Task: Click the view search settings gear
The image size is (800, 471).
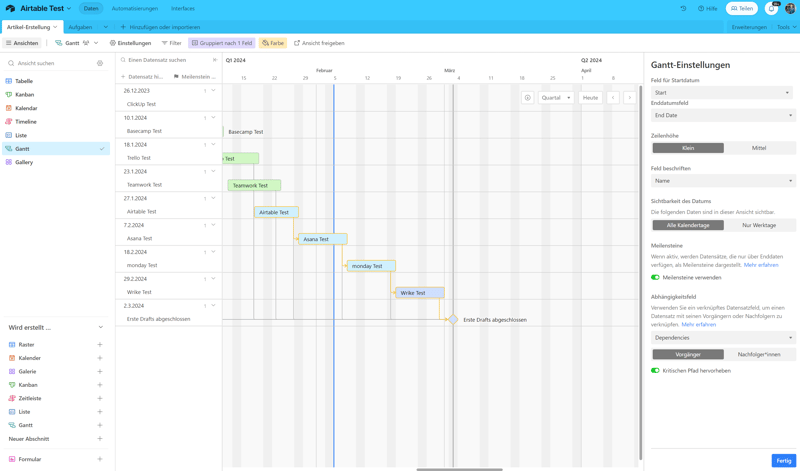Action: (100, 63)
